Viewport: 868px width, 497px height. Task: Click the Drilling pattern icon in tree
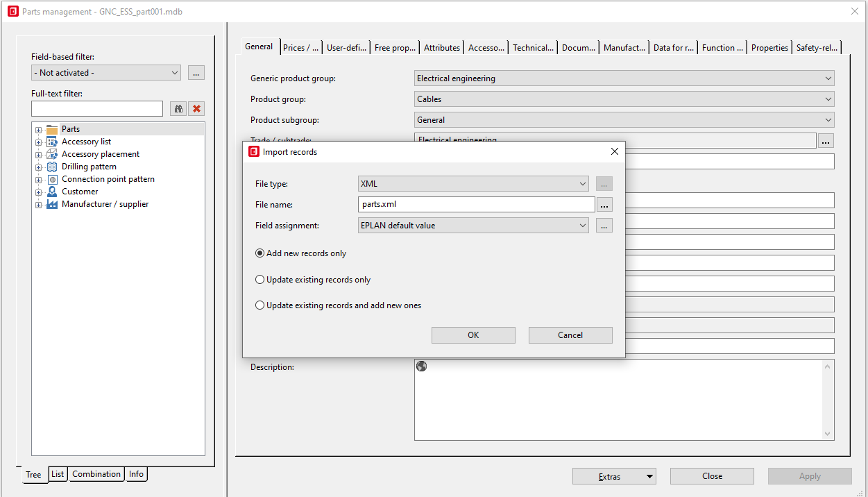pyautogui.click(x=52, y=167)
